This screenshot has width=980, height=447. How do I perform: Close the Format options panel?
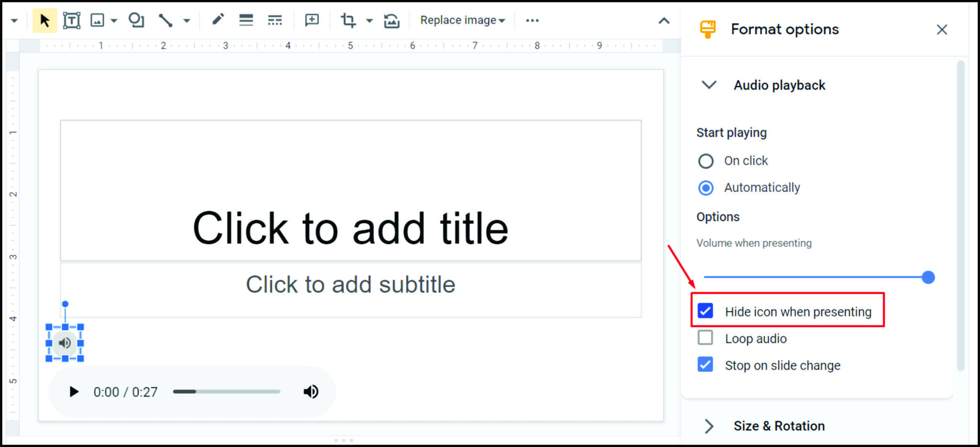click(942, 30)
